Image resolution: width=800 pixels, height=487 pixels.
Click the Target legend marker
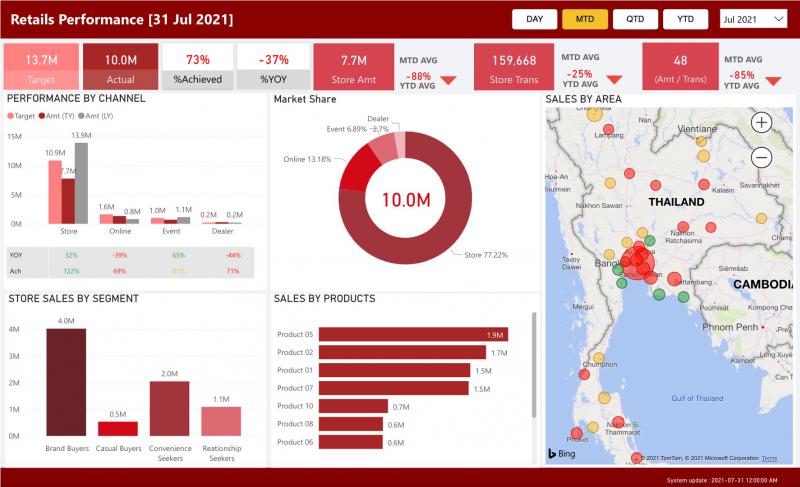(10, 116)
